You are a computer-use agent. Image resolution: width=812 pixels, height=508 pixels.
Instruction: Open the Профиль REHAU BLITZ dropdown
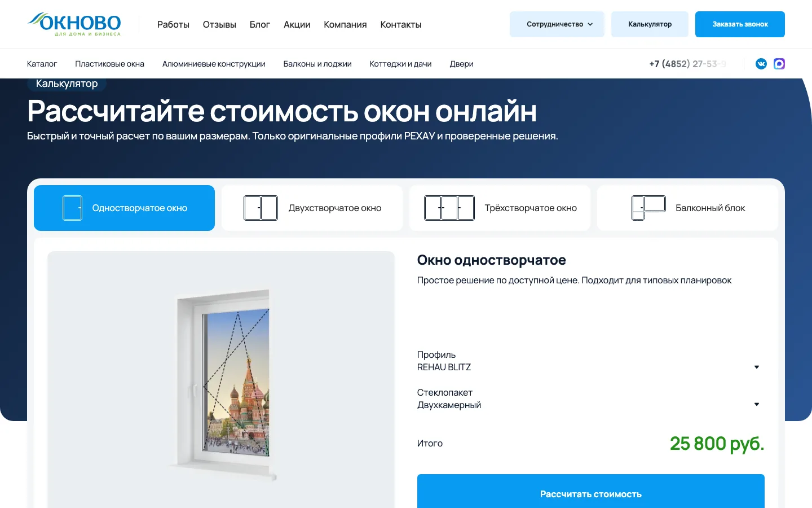pos(590,361)
